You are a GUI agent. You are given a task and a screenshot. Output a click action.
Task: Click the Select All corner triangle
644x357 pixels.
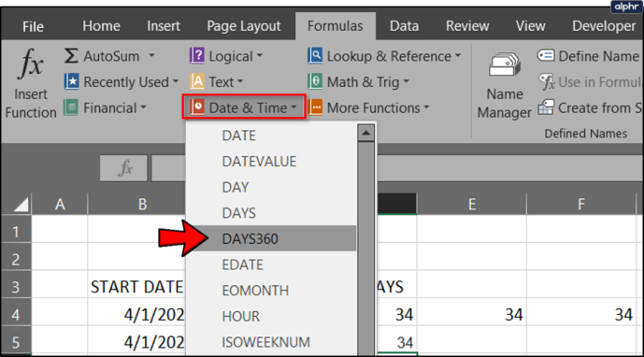coord(21,204)
